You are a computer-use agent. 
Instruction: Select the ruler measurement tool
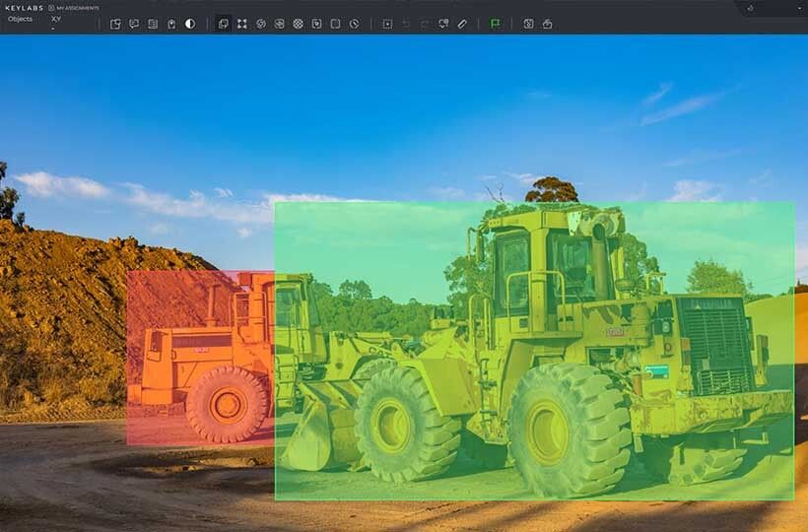(x=462, y=24)
